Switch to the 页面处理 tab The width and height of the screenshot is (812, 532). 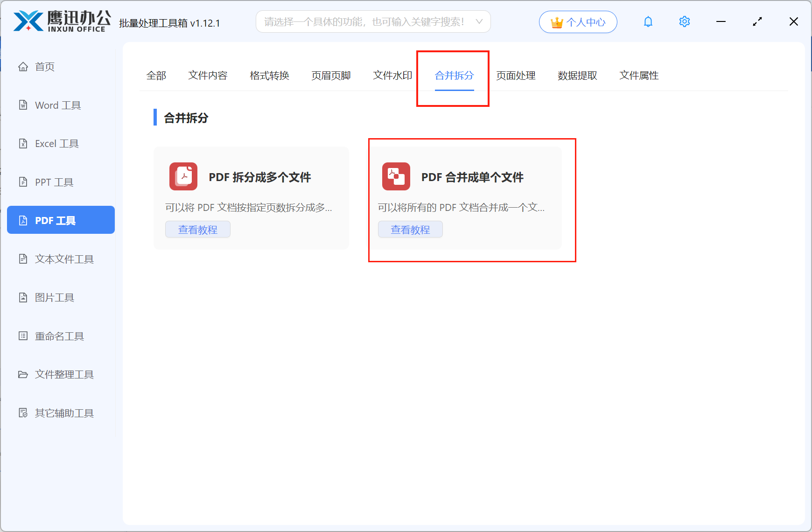[516, 76]
